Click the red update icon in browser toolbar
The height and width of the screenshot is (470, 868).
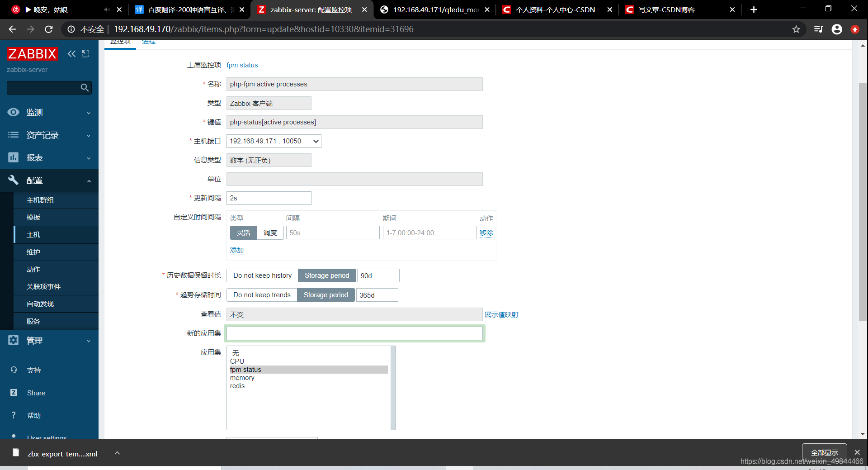855,29
